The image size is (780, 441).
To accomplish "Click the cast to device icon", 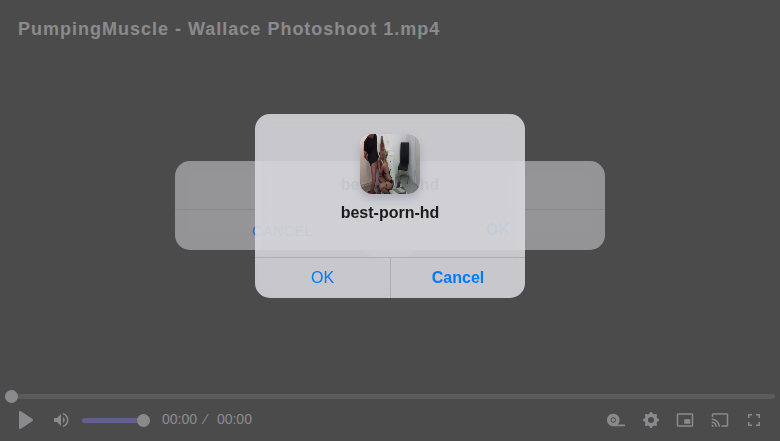I will [720, 420].
